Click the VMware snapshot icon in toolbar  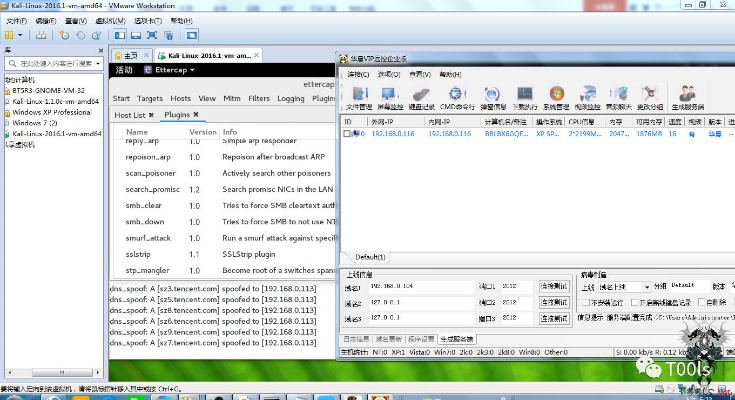[x=64, y=35]
